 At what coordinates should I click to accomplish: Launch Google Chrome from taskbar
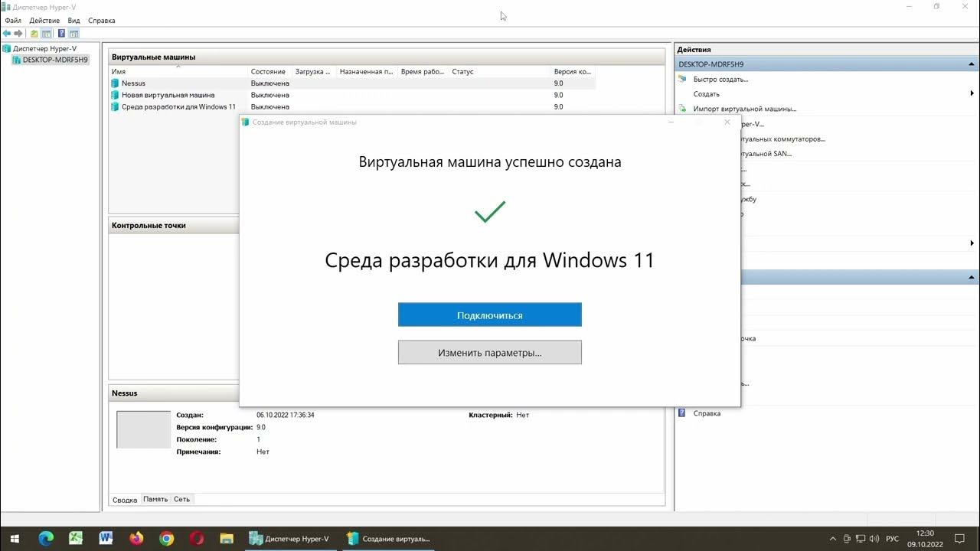(166, 539)
